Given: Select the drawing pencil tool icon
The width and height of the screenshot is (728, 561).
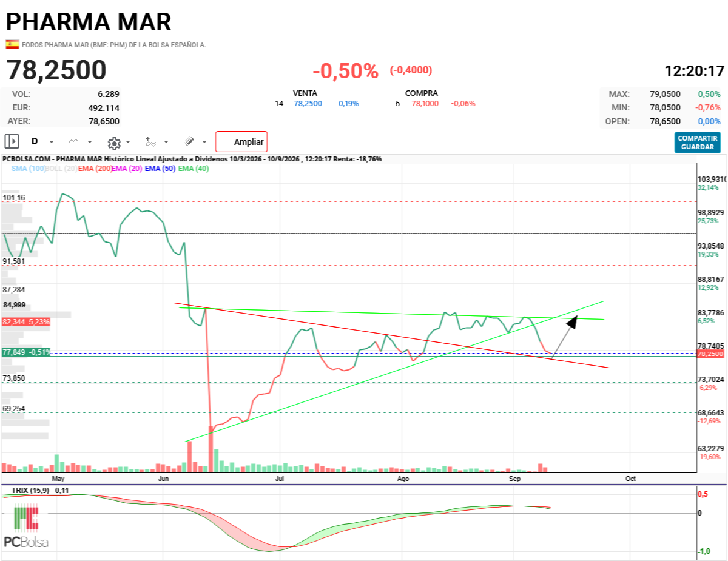Looking at the screenshot, I should 189,141.
